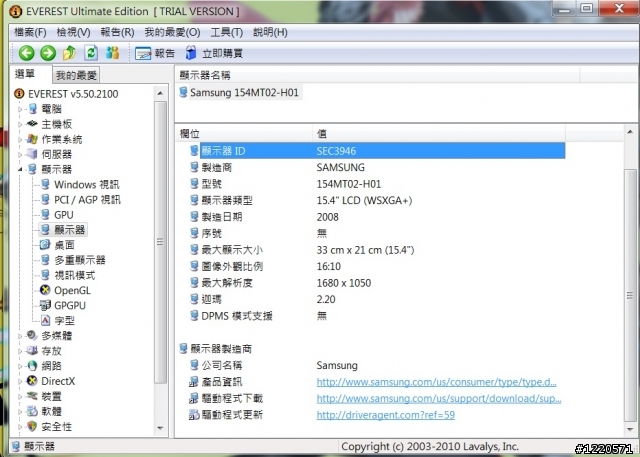Select the EVEREST v5.50.2100 root node

click(73, 94)
